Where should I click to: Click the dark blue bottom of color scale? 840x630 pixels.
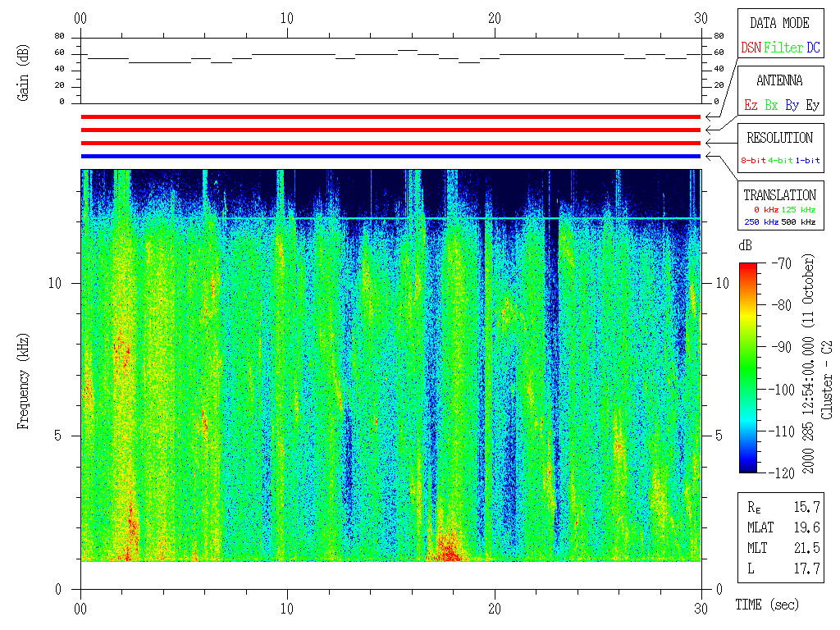748,468
